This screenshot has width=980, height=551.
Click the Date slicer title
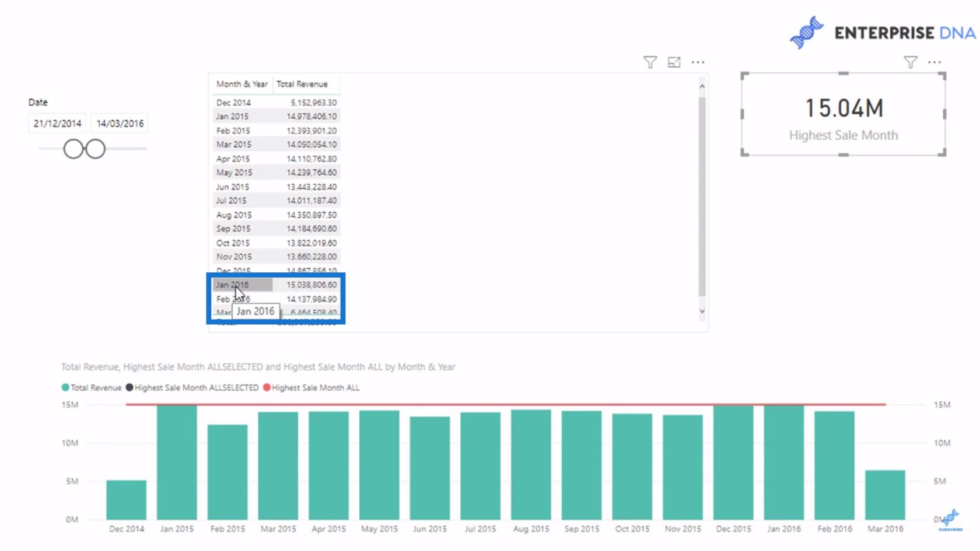(38, 102)
